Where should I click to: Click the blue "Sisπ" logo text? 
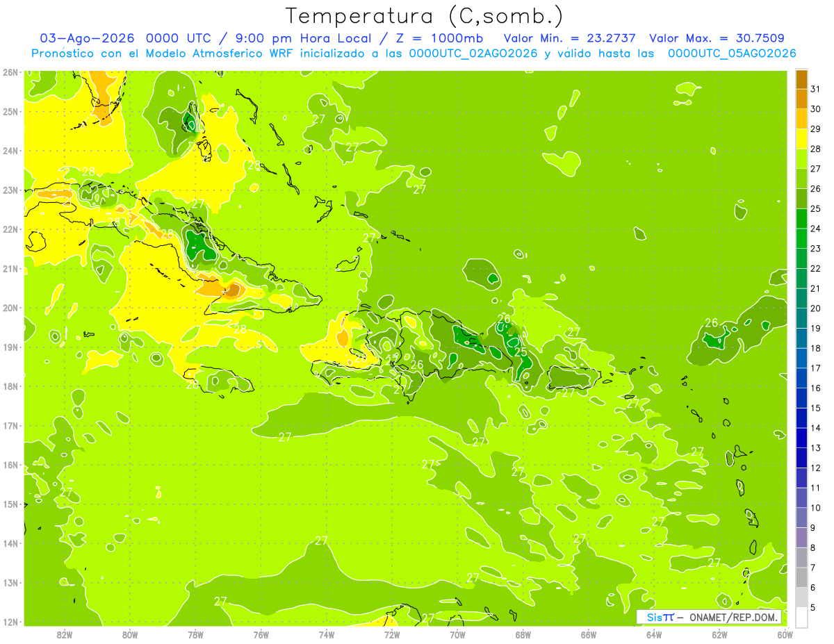tap(660, 617)
